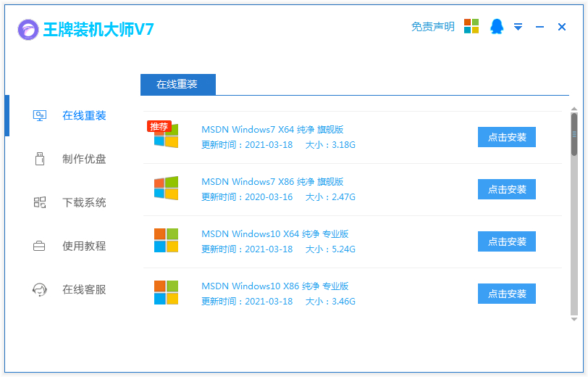The width and height of the screenshot is (588, 377).
Task: Click the 下载系统 grid icon
Action: pos(40,202)
